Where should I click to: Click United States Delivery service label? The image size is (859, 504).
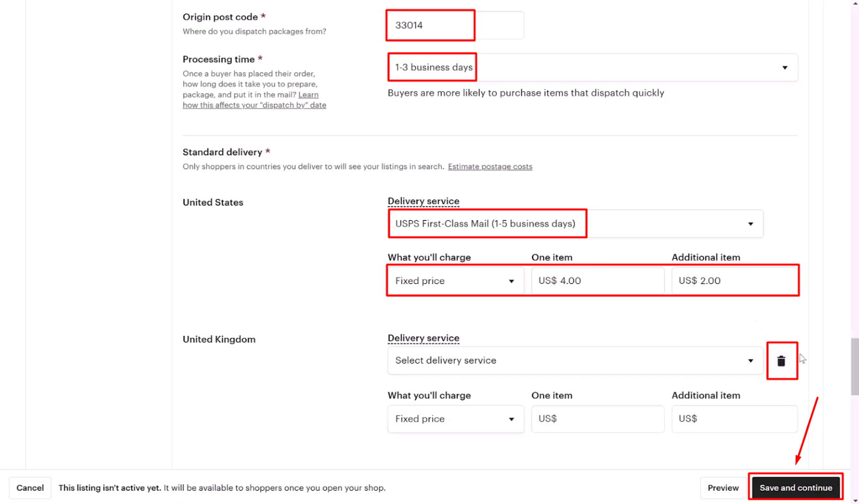(x=424, y=201)
